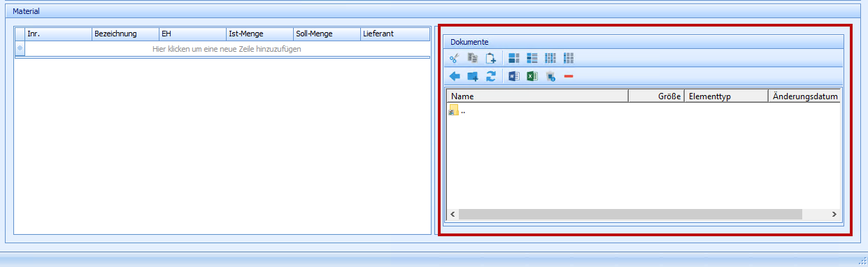Click the scissors cut icon
This screenshot has width=868, height=267.
click(x=454, y=58)
